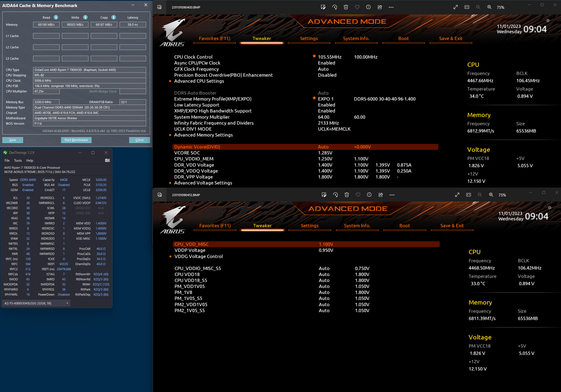Share the 231101090400.BMP image
Viewport: 561px width, 392px height.
(x=380, y=7)
